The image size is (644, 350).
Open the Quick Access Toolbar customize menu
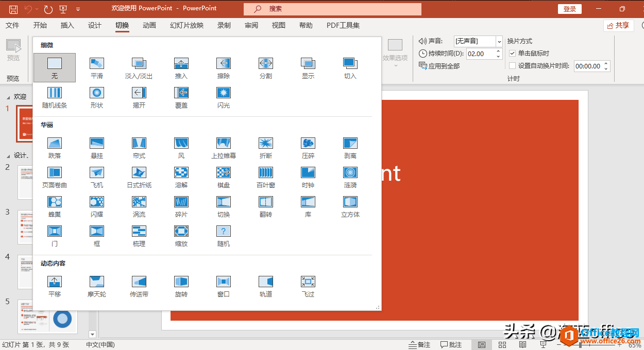[78, 8]
